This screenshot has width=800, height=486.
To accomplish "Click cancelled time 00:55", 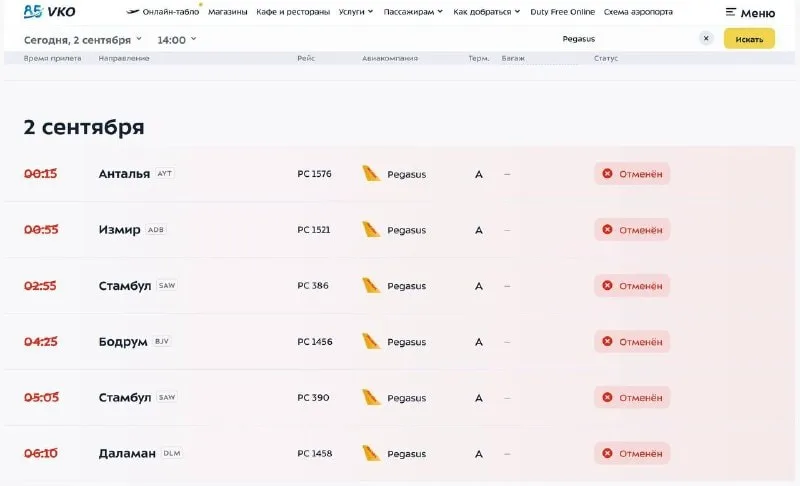I will (x=41, y=230).
